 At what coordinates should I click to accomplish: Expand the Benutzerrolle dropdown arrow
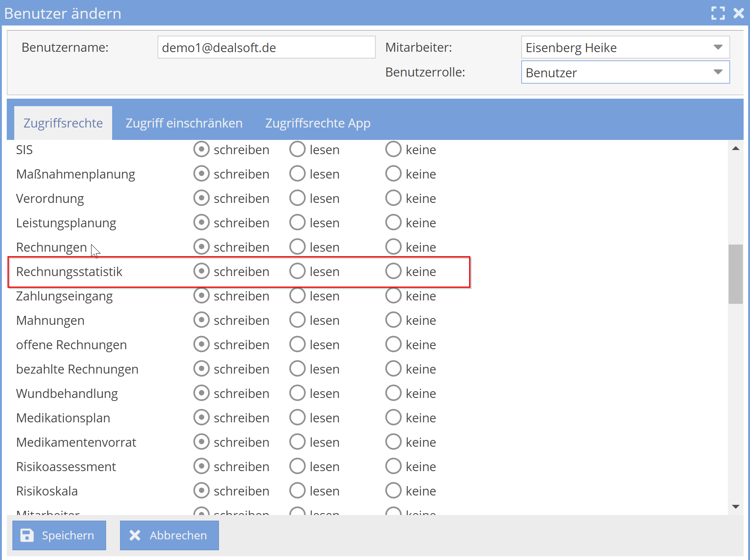(x=718, y=72)
